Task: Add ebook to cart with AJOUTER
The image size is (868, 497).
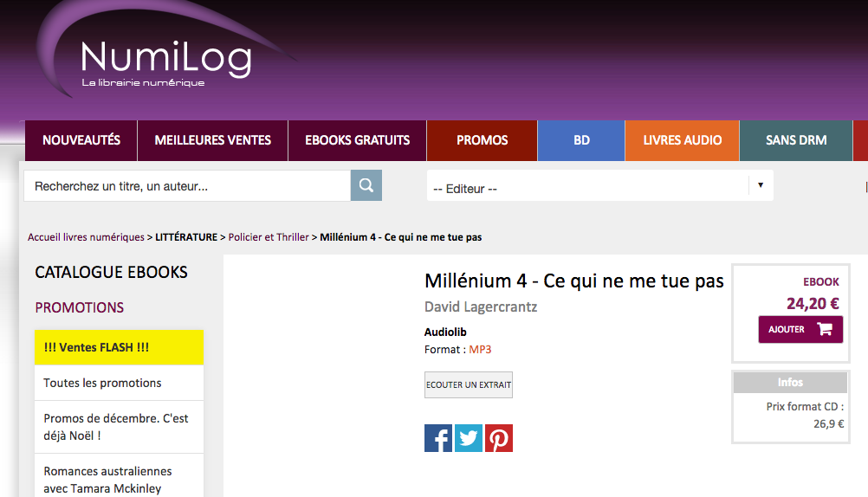Action: click(800, 329)
